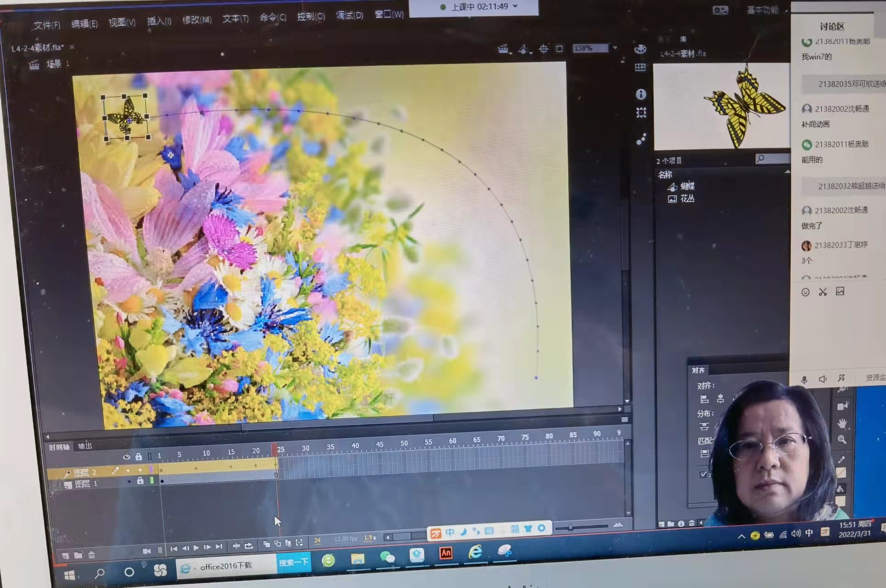Toggle show/hide all layers eye icon

[126, 457]
